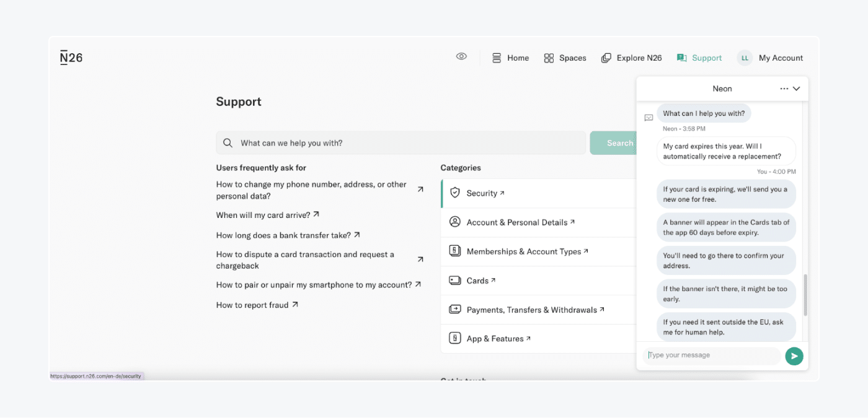The image size is (868, 418).
Task: Send the chat message with the green button
Action: point(794,356)
